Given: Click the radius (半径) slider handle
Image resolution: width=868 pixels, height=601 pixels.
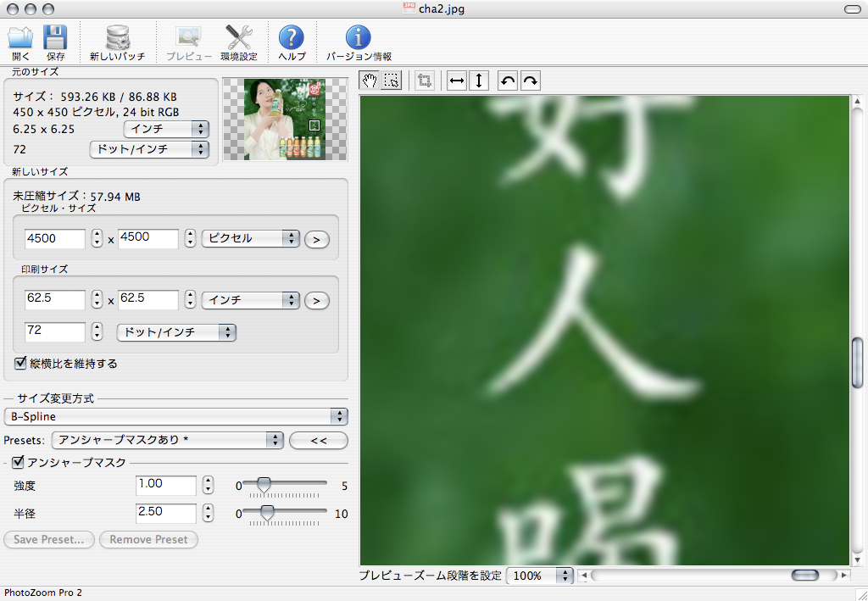Looking at the screenshot, I should [267, 513].
